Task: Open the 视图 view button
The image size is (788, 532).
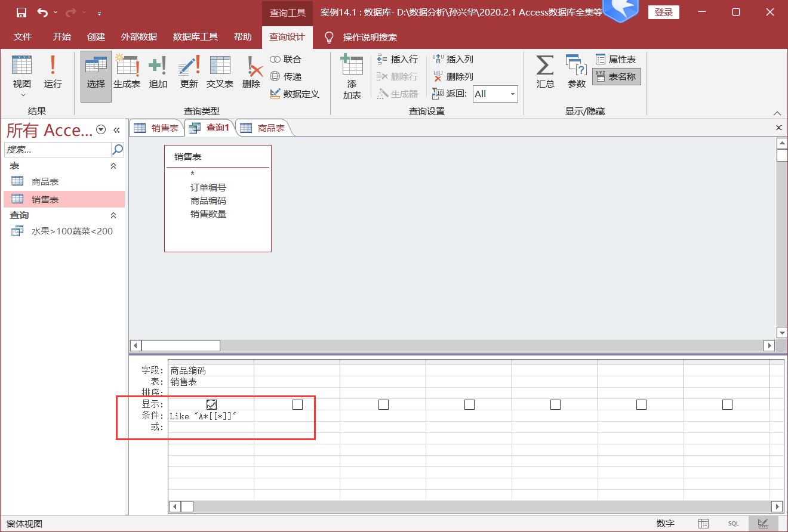Action: [22, 76]
